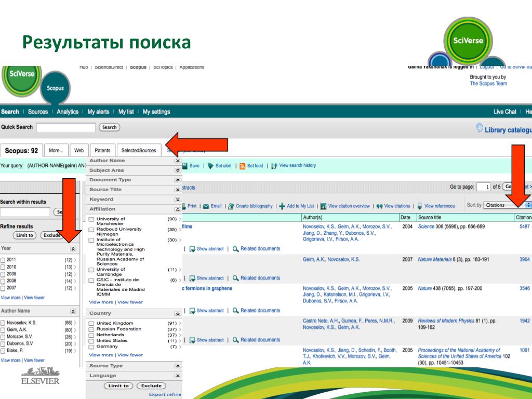This screenshot has width=532, height=399.
Task: Expand the Subject Area refine section
Action: 178,170
